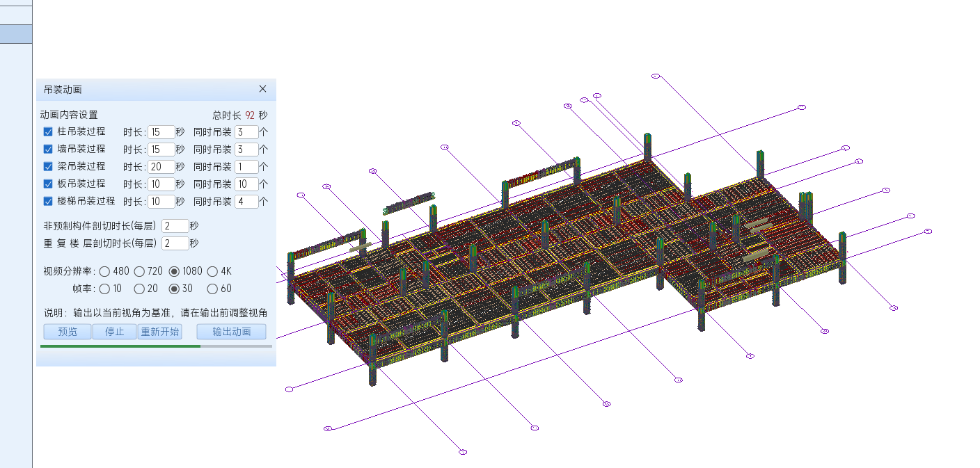Click the 板 simultaneous hoisting count field

246,184
